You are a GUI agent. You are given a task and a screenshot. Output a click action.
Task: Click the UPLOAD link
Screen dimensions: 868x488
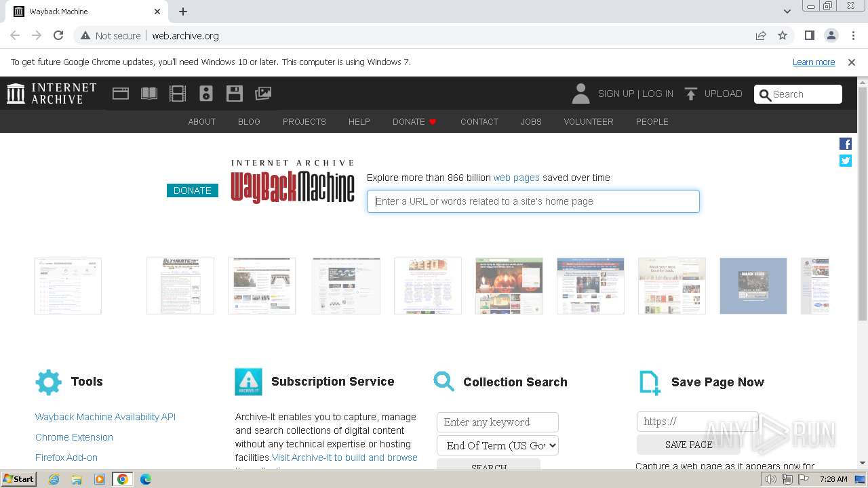point(723,94)
